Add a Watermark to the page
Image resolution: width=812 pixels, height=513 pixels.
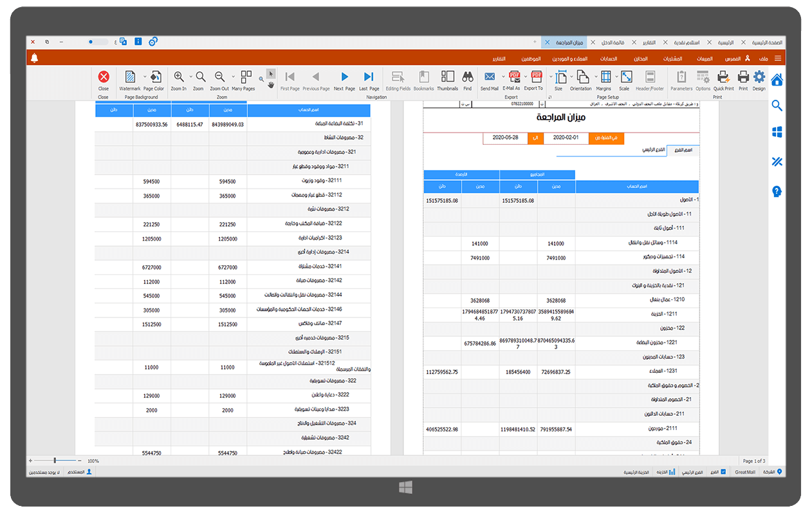coord(129,79)
